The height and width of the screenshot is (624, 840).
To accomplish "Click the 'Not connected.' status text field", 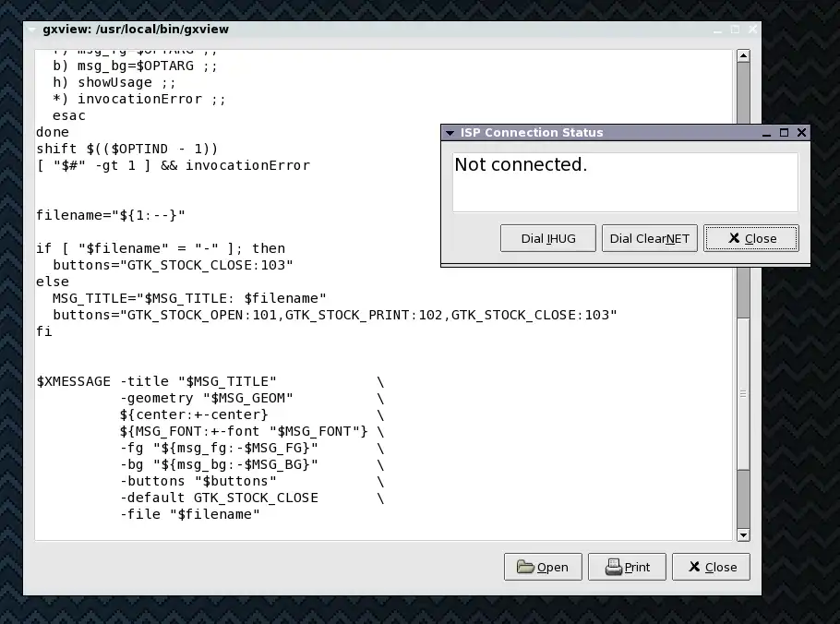I will click(625, 182).
